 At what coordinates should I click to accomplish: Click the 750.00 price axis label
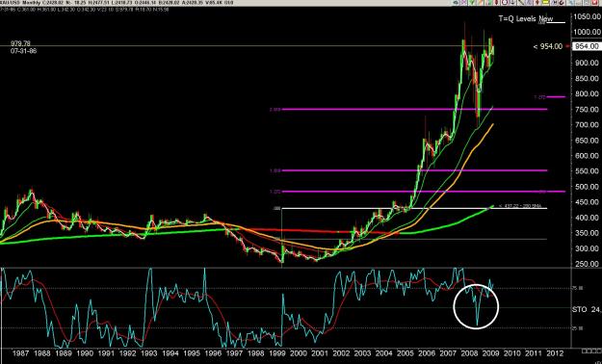588,110
